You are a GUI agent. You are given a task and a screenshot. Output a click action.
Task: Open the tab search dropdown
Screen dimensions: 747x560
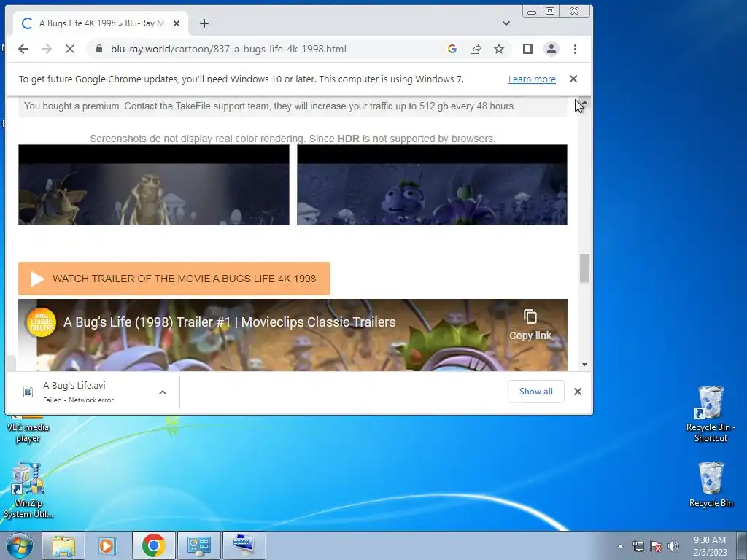click(x=506, y=23)
